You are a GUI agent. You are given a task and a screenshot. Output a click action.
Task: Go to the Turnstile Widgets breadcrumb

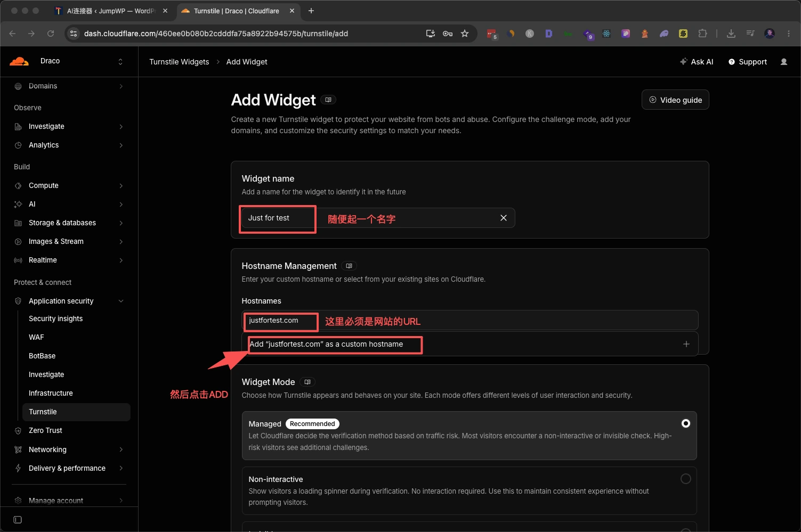coord(179,62)
